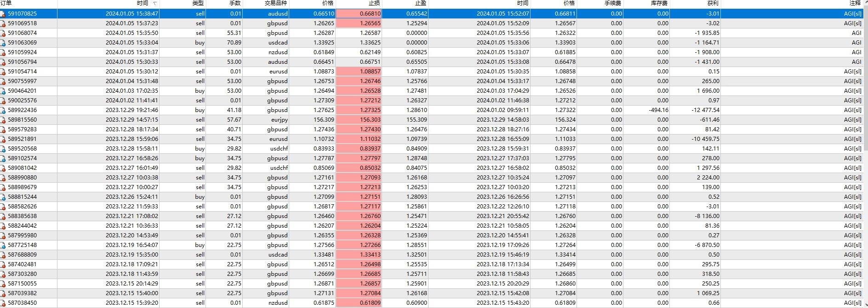This screenshot has height=308, width=868.
Task: Select the AGI comment in the 591063069 row
Action: 857,43
